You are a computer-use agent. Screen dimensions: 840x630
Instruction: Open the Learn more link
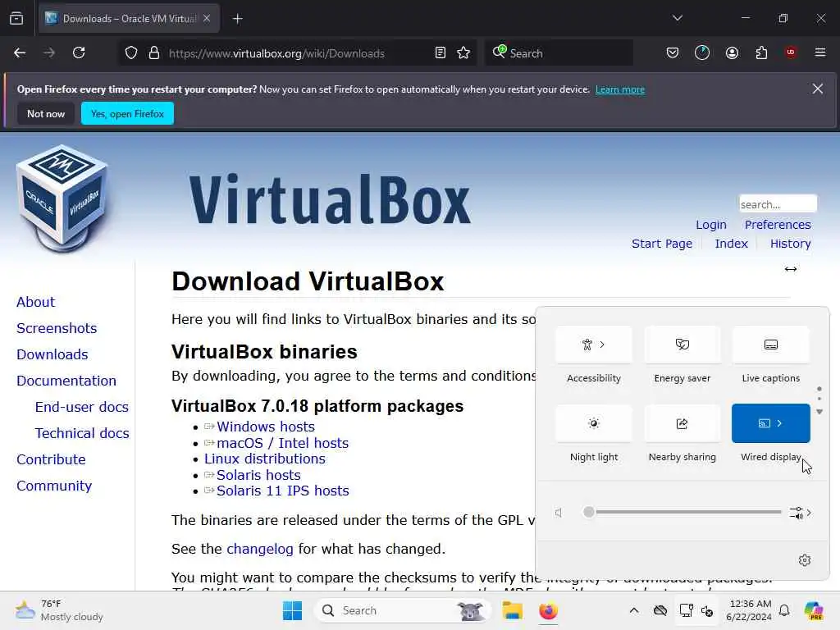point(620,89)
